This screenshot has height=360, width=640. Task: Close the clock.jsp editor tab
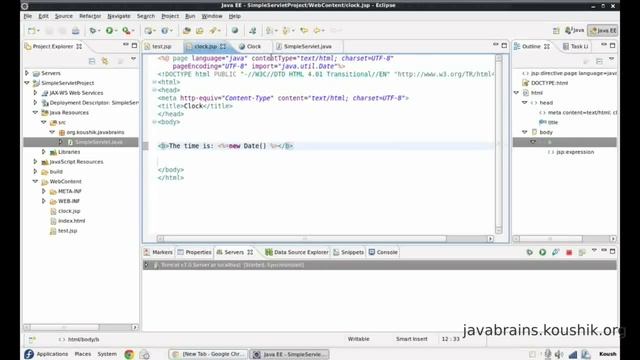(x=223, y=47)
